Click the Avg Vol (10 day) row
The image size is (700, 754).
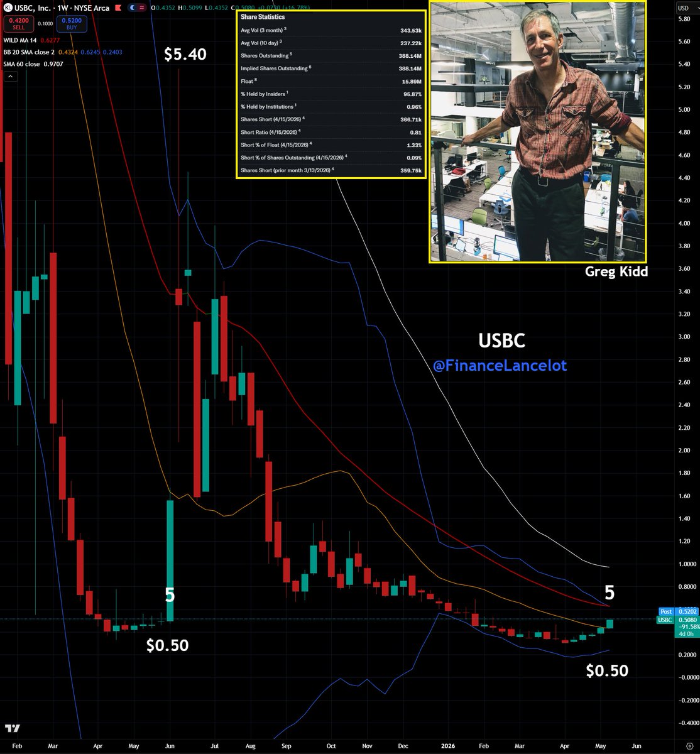331,43
